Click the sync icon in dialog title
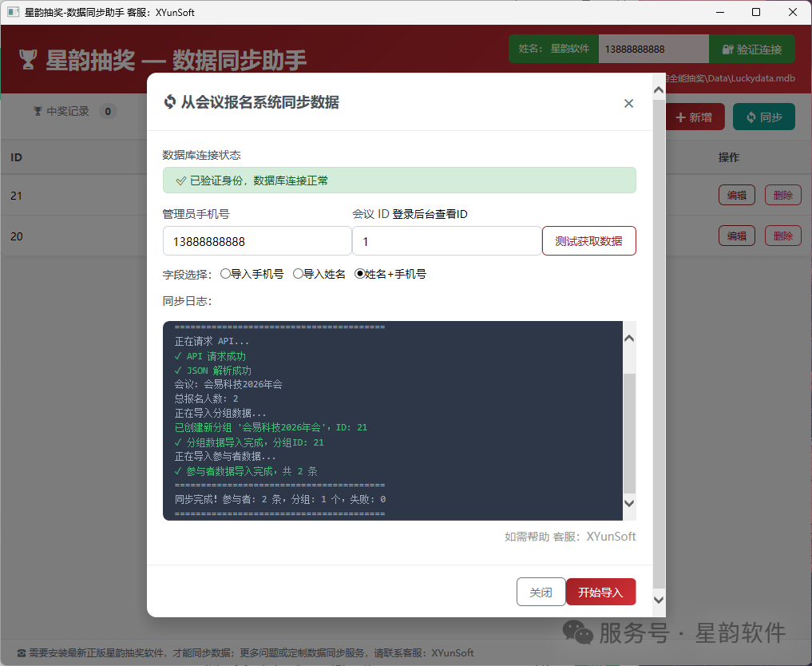This screenshot has width=812, height=666. [169, 102]
